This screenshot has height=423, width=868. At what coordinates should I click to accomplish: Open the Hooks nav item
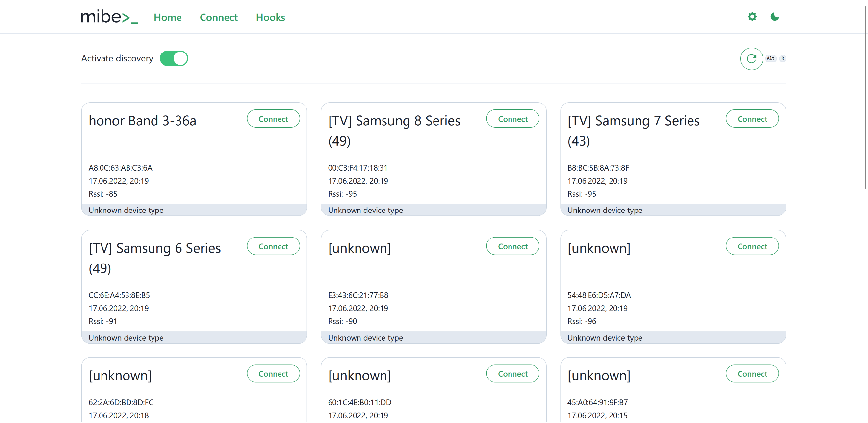click(x=271, y=17)
